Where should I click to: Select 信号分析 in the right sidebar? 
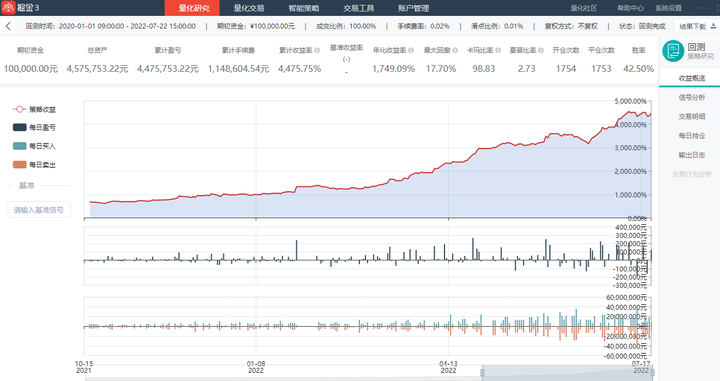tap(692, 97)
